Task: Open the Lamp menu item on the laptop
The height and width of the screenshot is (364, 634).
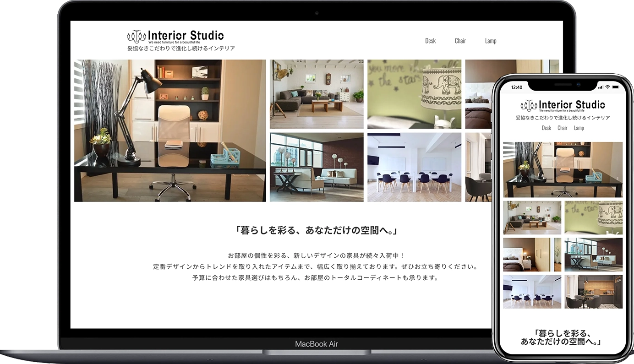Action: coord(490,41)
